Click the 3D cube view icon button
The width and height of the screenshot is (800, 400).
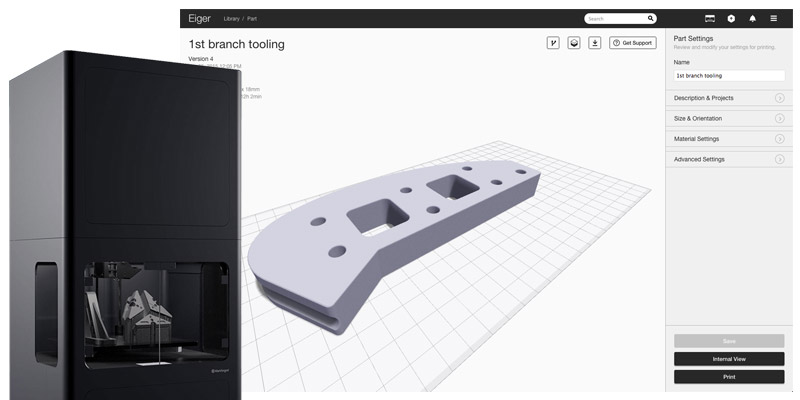point(574,43)
